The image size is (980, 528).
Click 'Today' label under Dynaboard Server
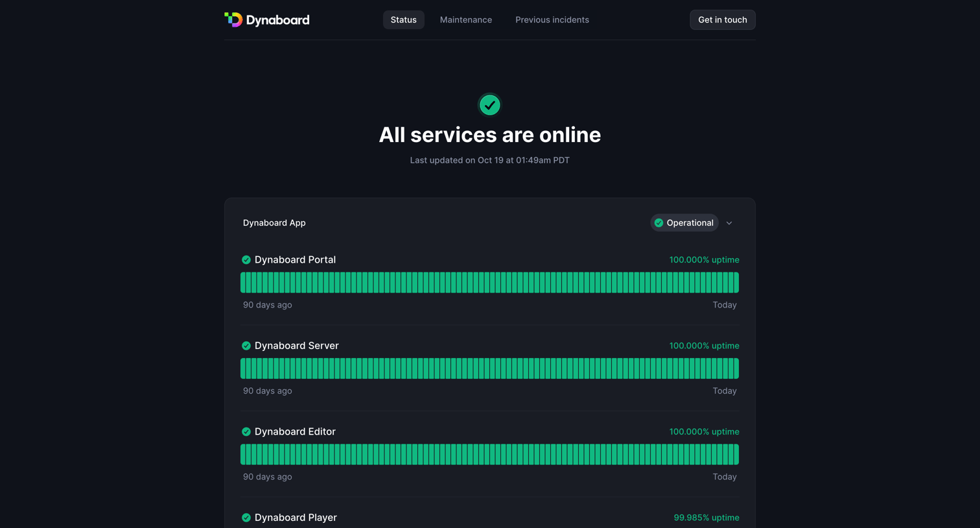coord(725,391)
